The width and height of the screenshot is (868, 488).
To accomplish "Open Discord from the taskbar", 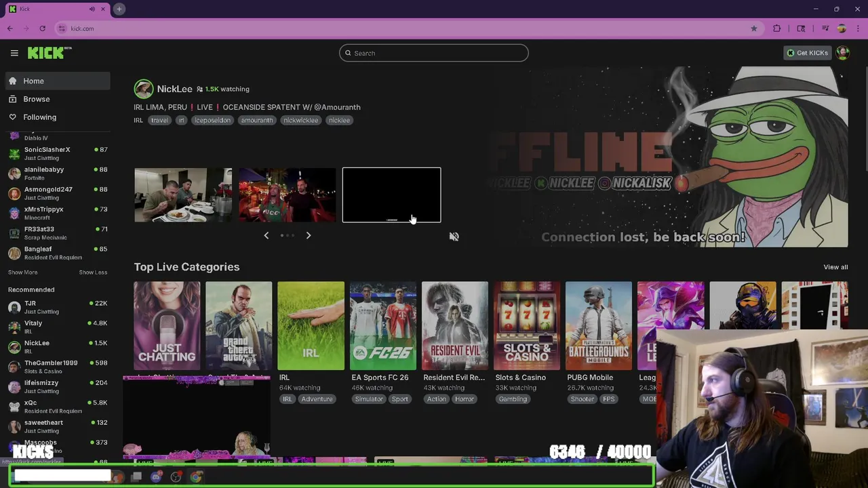I will [x=156, y=477].
